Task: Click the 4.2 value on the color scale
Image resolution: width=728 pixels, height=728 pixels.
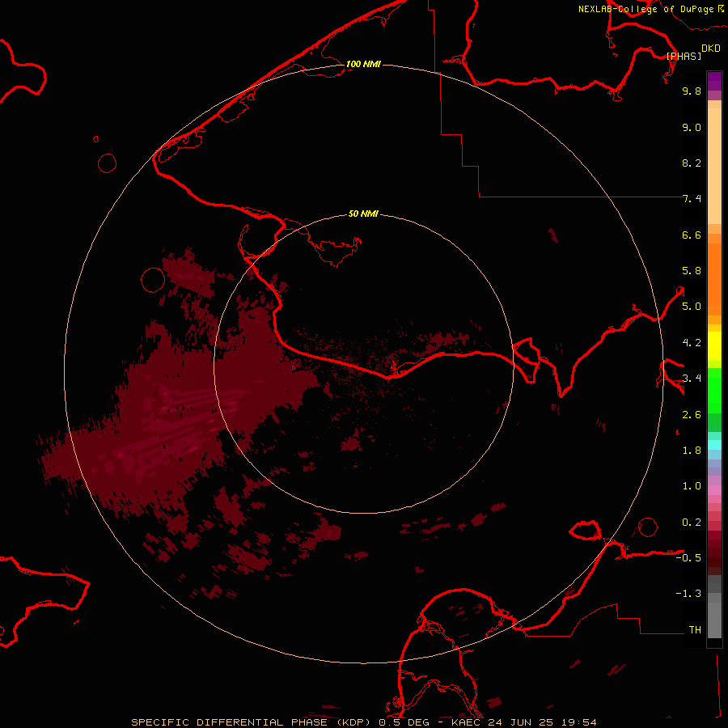Action: pos(692,343)
